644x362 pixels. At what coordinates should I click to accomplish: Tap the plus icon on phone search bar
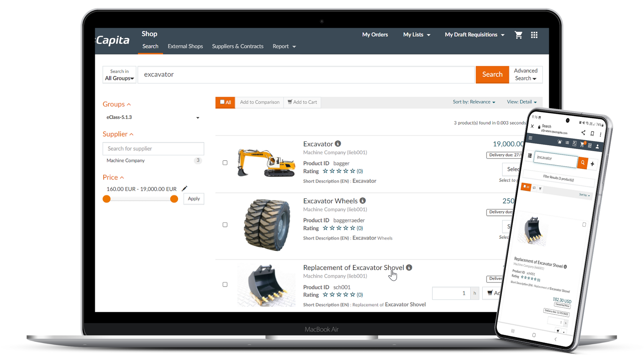click(x=592, y=164)
